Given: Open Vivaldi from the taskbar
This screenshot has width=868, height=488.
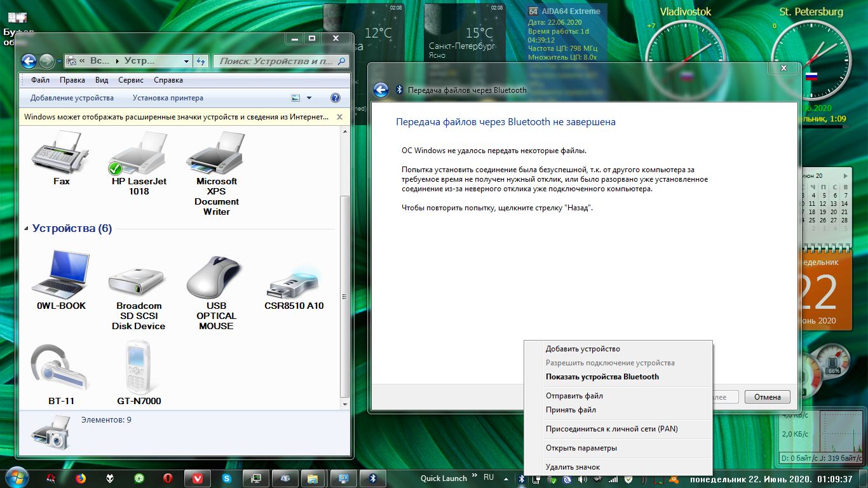Looking at the screenshot, I should click(x=198, y=478).
